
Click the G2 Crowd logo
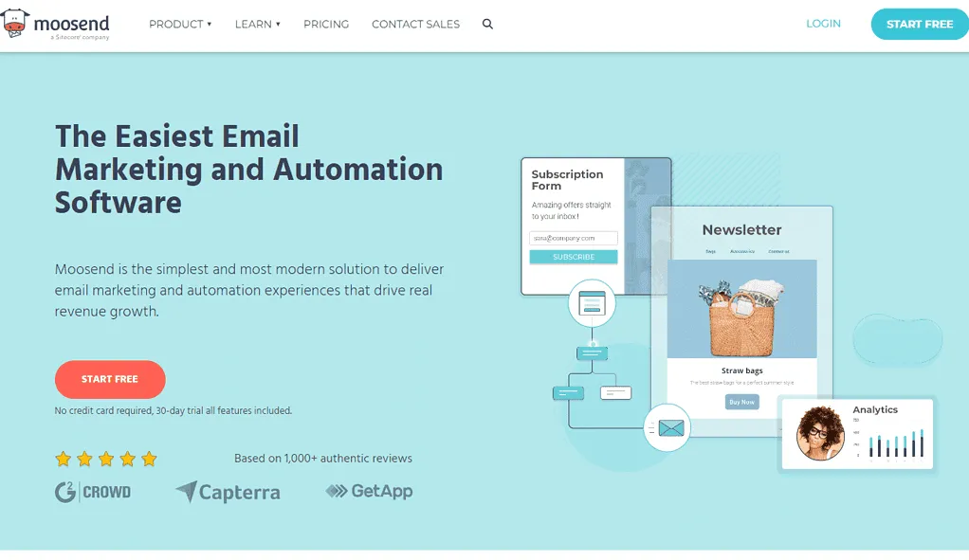[x=93, y=492]
